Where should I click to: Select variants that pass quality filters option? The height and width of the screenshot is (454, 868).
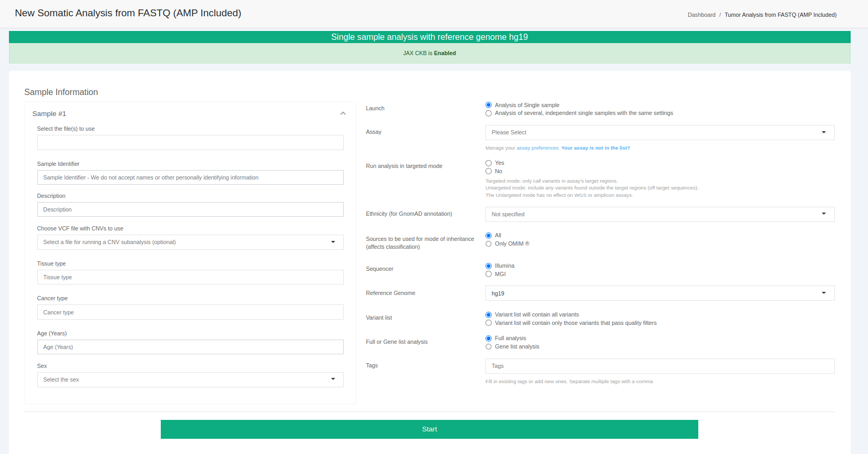(489, 323)
